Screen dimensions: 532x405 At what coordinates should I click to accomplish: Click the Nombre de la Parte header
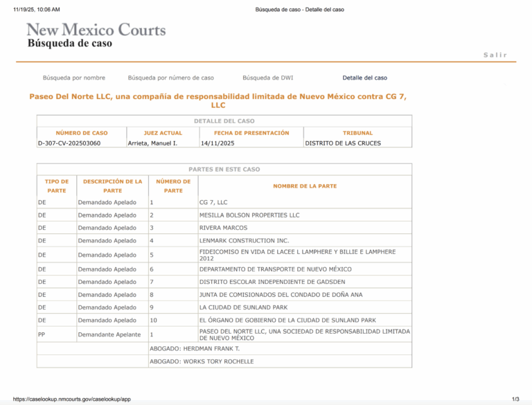(x=305, y=186)
